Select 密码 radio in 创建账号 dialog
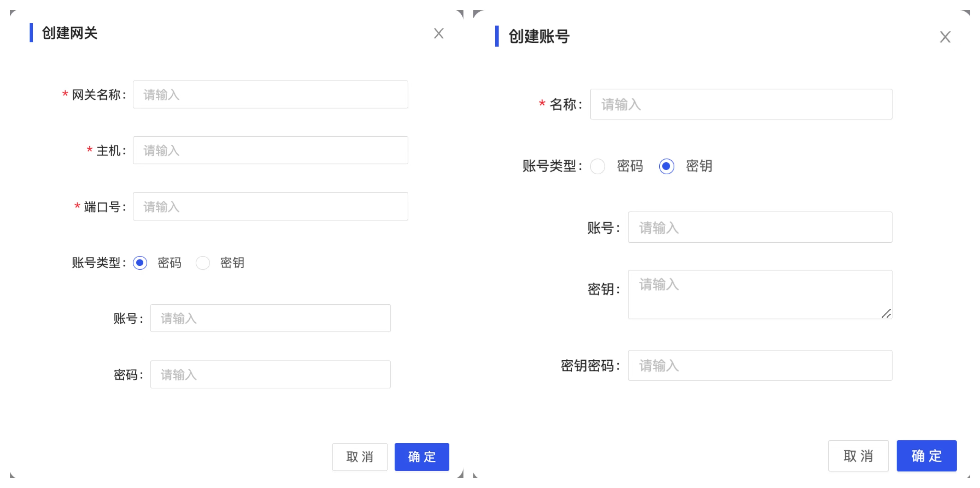The height and width of the screenshot is (488, 980). (597, 166)
